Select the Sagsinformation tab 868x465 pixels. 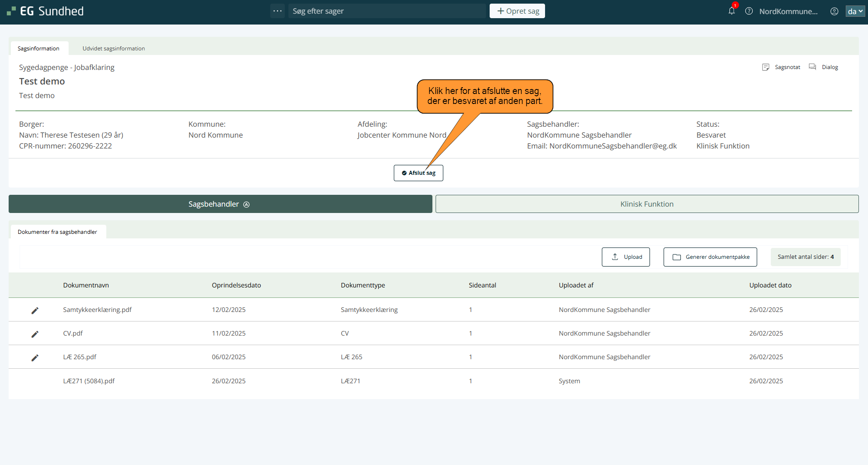pyautogui.click(x=39, y=49)
